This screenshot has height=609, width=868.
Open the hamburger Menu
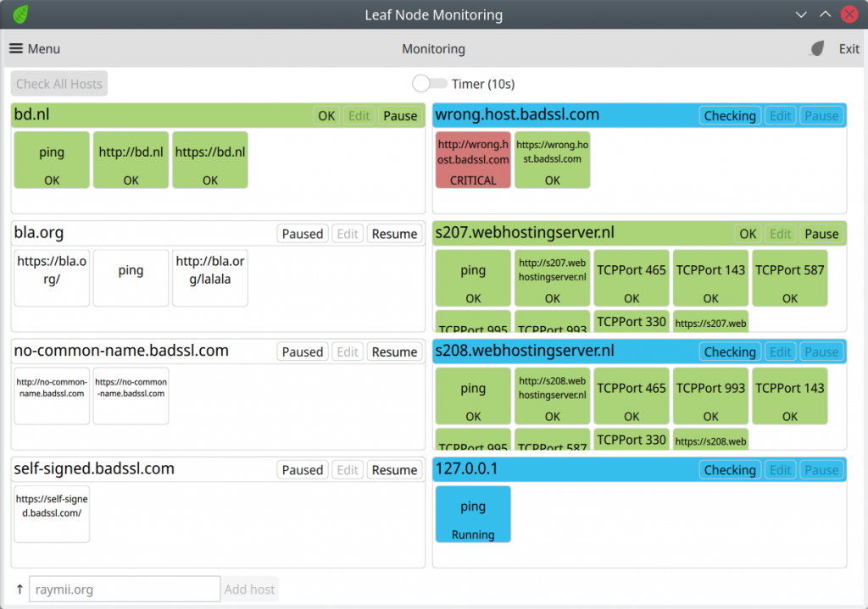click(34, 48)
